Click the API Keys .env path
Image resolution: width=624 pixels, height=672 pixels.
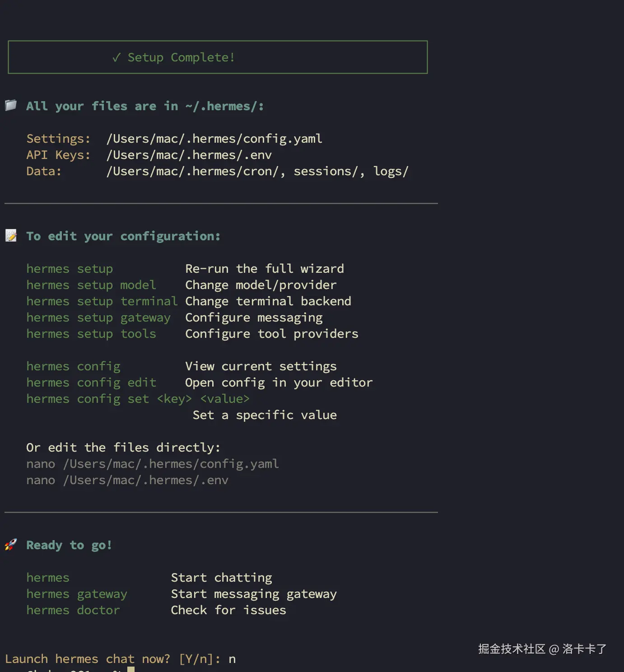[x=189, y=155]
